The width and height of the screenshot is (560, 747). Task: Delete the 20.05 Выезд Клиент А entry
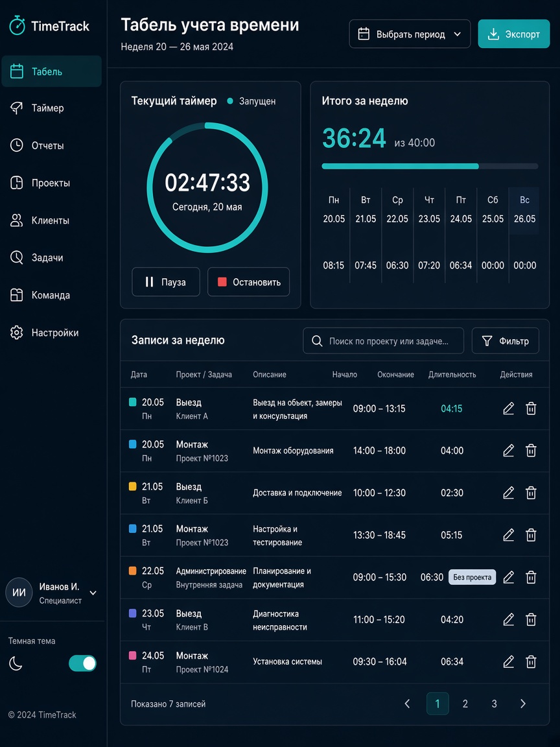[531, 409]
